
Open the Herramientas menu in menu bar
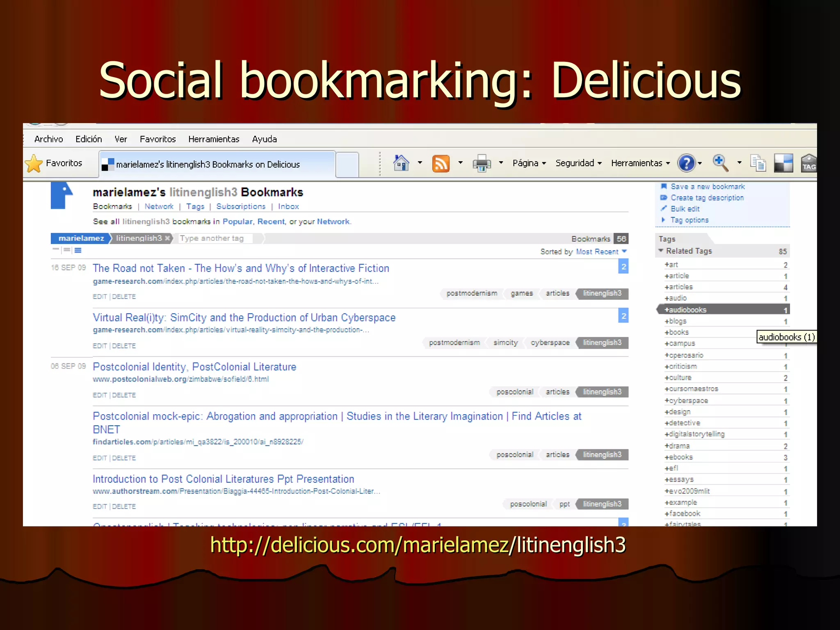pos(214,139)
